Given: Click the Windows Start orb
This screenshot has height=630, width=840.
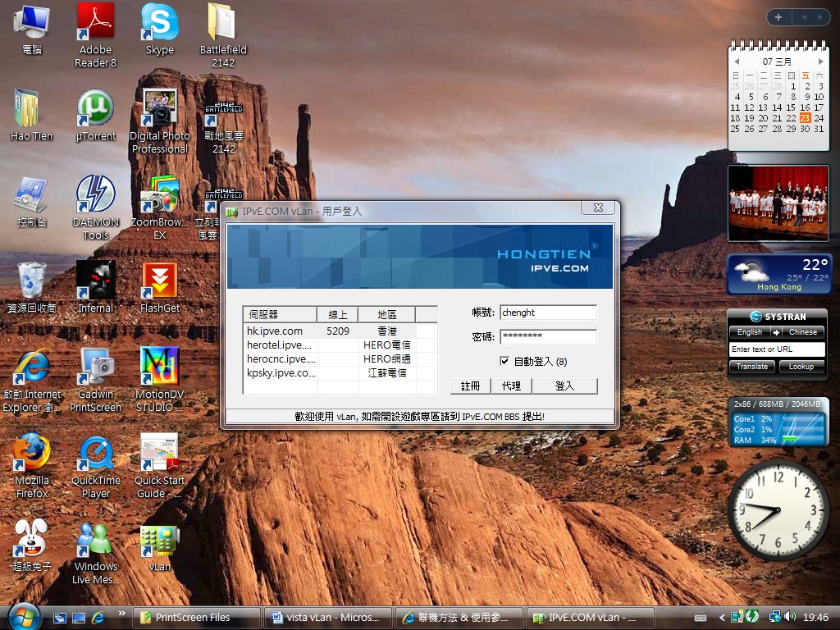Looking at the screenshot, I should pos(25,616).
